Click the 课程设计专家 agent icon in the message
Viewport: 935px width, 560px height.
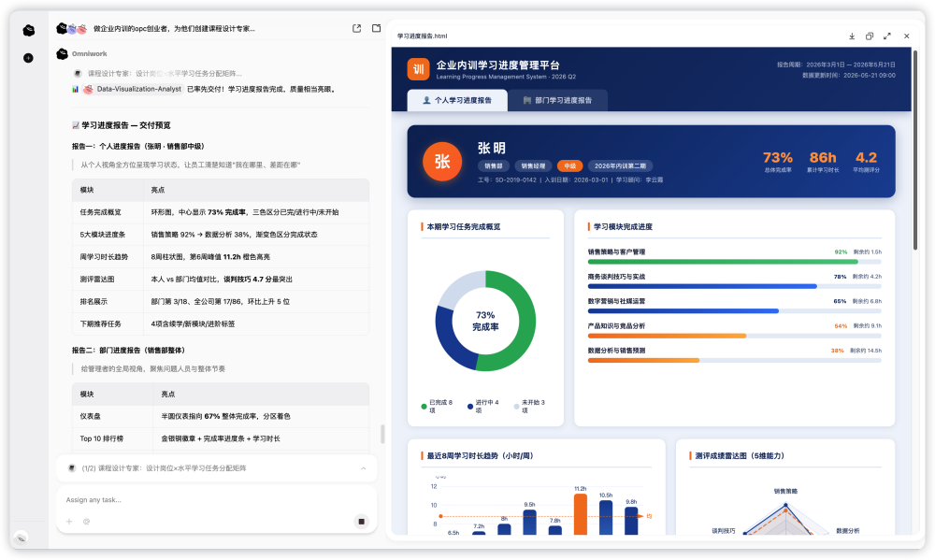[78, 73]
